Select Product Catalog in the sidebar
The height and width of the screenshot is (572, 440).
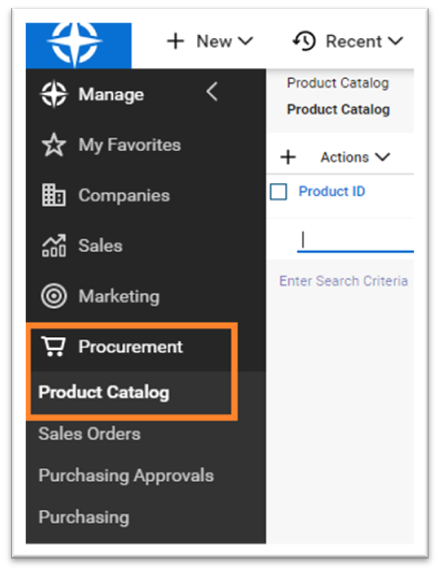104,392
